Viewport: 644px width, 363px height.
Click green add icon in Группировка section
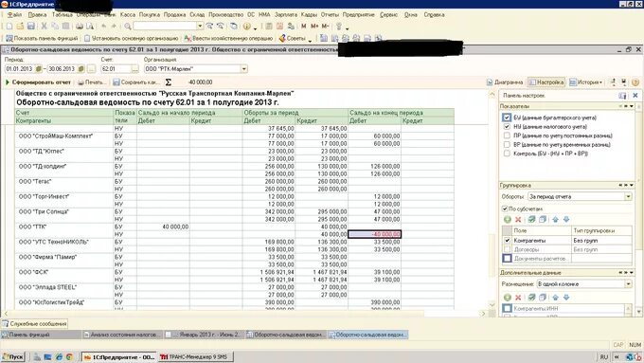click(508, 220)
